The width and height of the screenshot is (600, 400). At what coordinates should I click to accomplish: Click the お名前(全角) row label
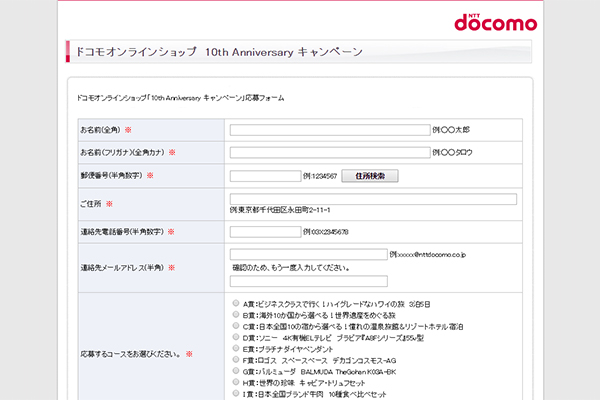click(100, 130)
